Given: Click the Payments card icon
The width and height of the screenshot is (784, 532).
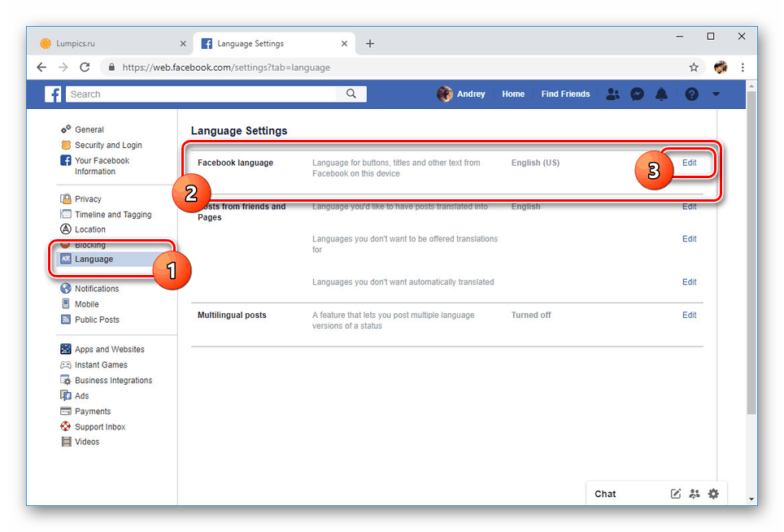Looking at the screenshot, I should [x=66, y=411].
